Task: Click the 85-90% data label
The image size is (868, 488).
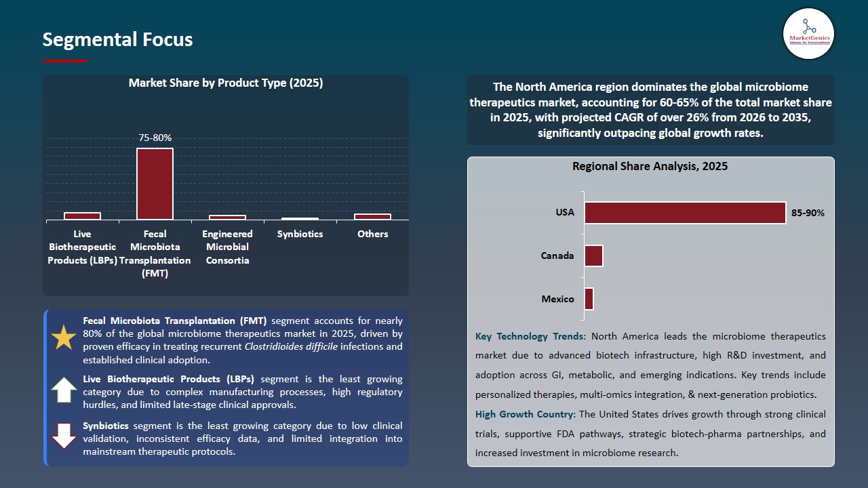Action: coord(808,213)
